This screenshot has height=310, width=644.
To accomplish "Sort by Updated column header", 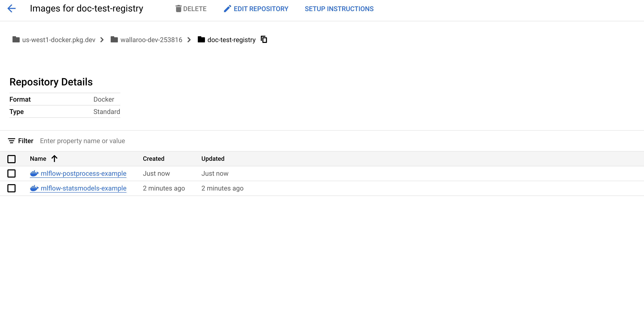I will pyautogui.click(x=213, y=158).
